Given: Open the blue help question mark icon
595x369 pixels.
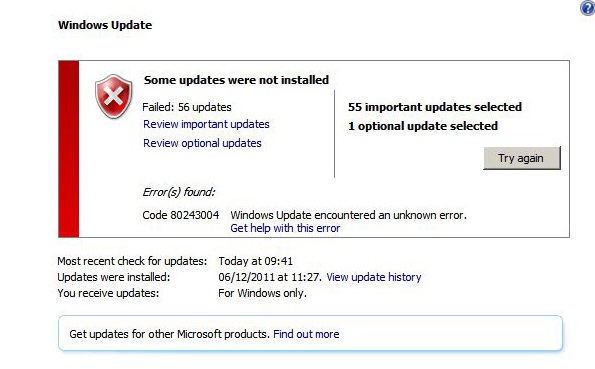Looking at the screenshot, I should pos(588,8).
